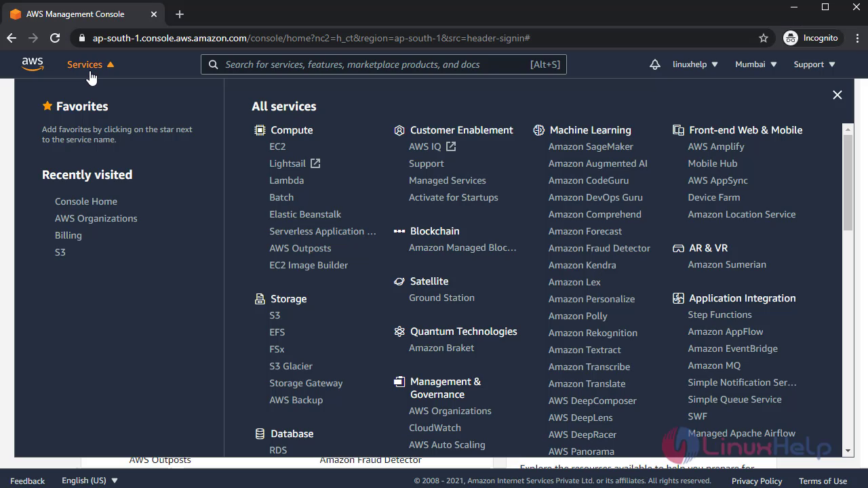
Task: Close the AWS Management Console tab
Action: (154, 14)
